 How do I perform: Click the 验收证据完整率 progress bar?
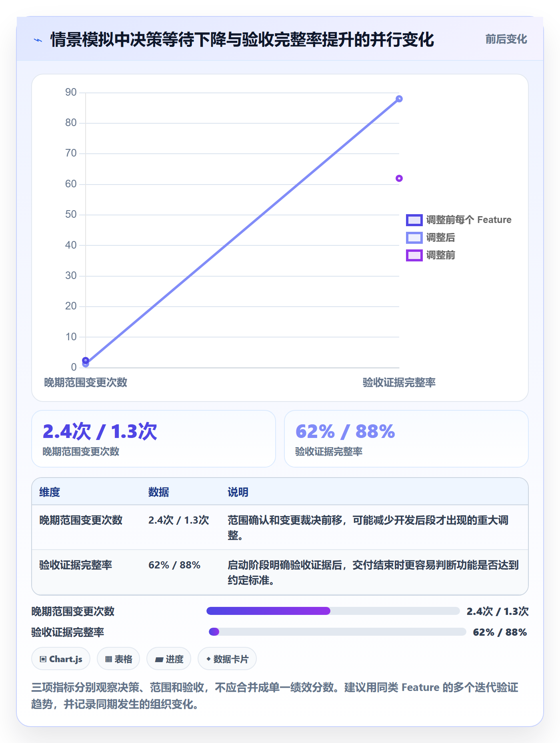pyautogui.click(x=337, y=632)
